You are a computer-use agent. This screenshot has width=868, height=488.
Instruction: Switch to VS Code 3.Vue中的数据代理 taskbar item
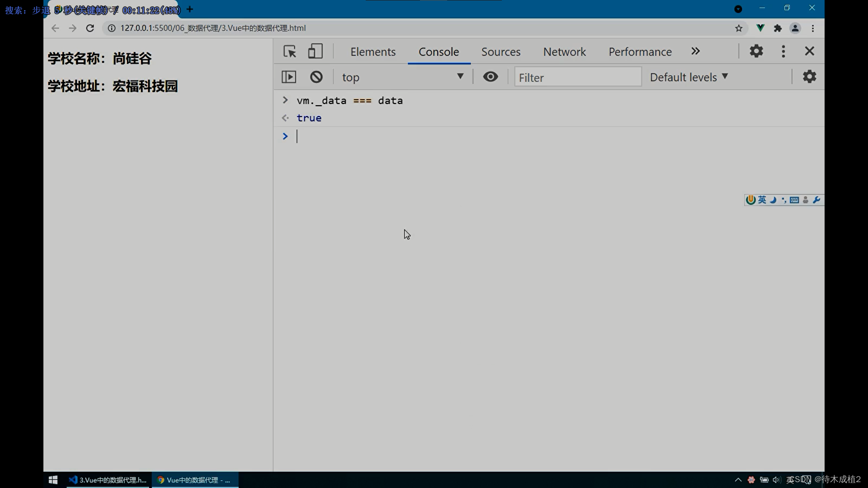tap(108, 480)
